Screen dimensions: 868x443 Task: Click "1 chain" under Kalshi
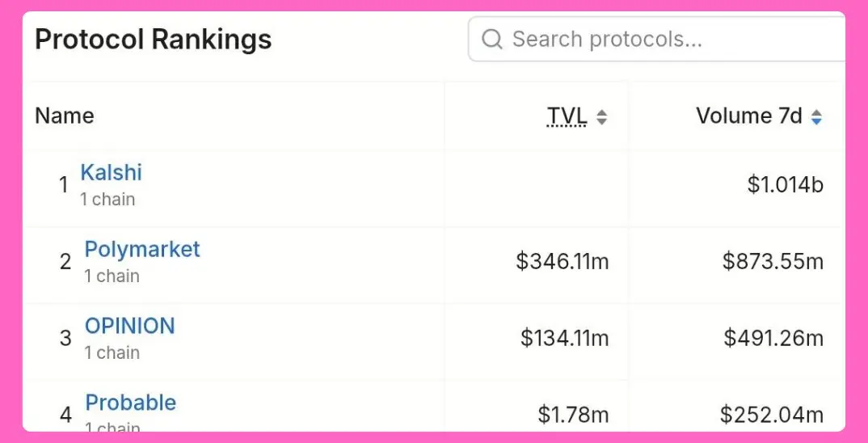[107, 199]
